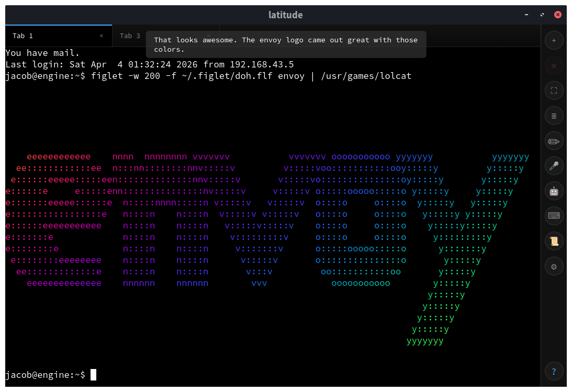
Task: Click the cursor at the bottom jacob@engine prompt
Action: click(x=93, y=375)
